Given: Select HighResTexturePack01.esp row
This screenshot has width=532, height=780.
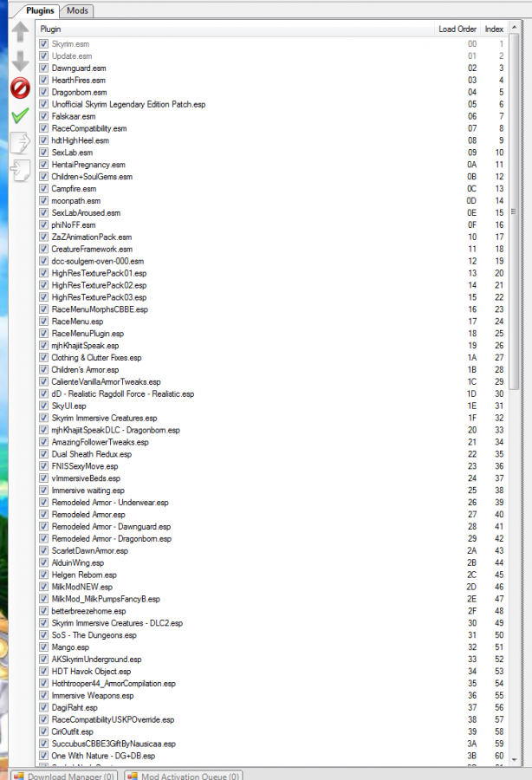Looking at the screenshot, I should (x=272, y=273).
